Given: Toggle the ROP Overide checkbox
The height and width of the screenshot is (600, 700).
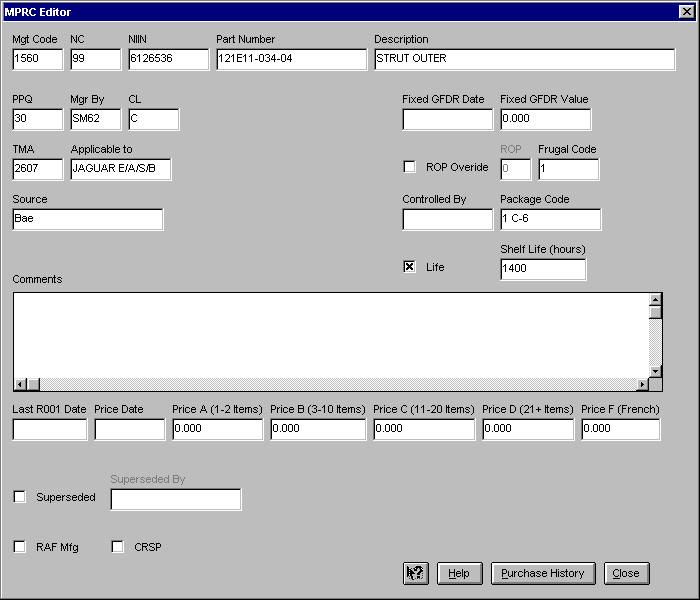Looking at the screenshot, I should point(409,167).
